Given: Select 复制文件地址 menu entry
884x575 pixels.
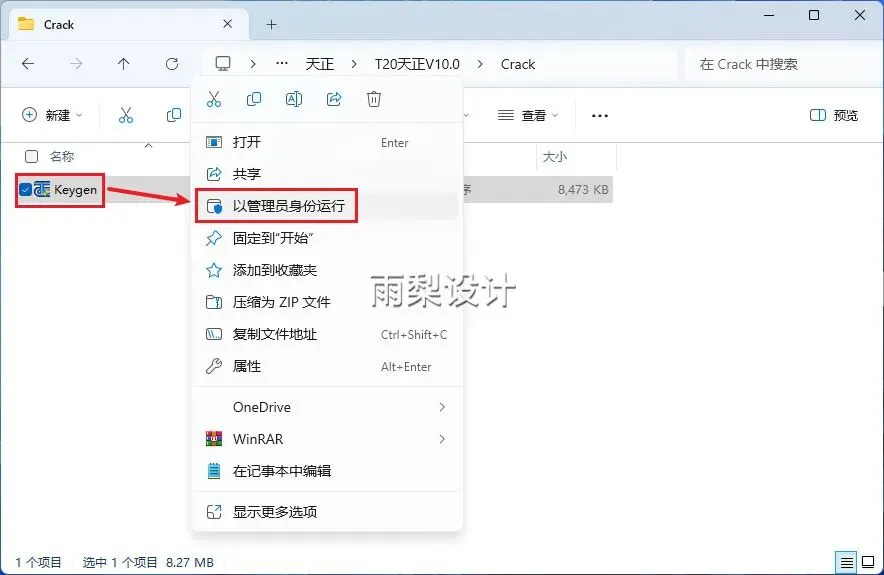Looking at the screenshot, I should click(327, 334).
